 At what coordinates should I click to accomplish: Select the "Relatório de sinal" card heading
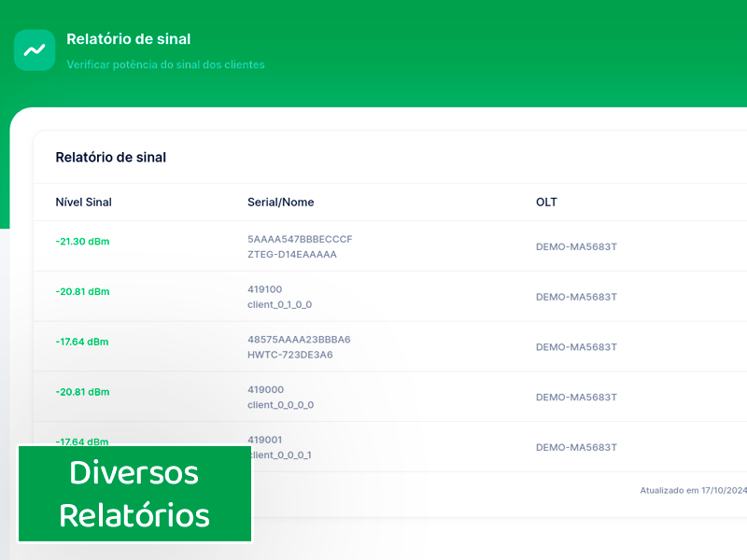[x=110, y=158]
